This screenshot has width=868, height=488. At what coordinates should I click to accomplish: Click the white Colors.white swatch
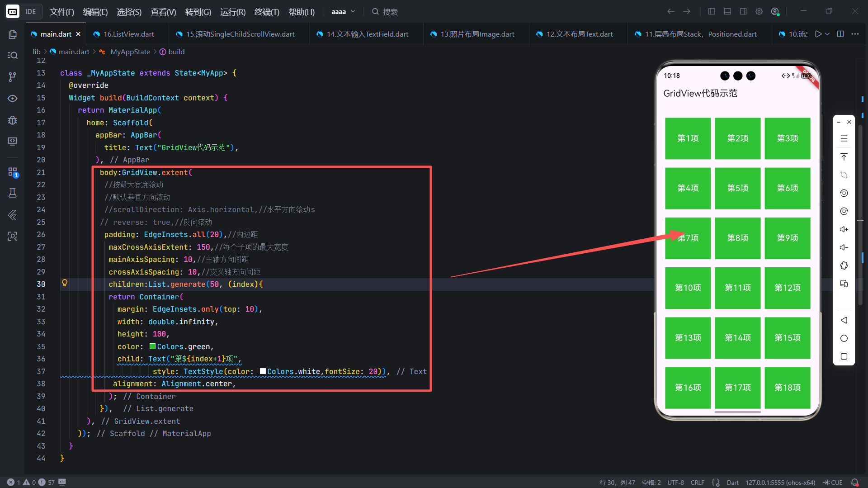[x=263, y=371]
